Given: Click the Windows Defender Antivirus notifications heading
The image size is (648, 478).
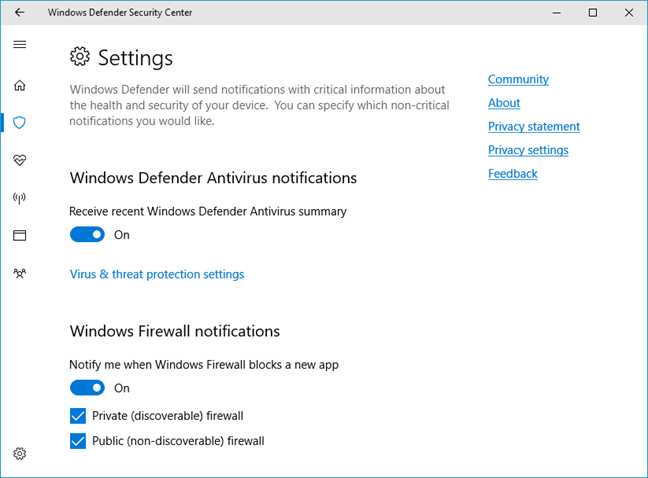Looking at the screenshot, I should [213, 178].
